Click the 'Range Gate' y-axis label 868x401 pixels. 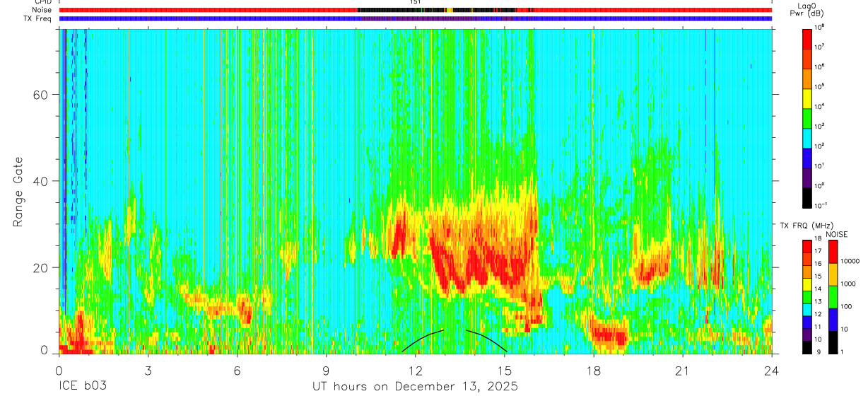pyautogui.click(x=18, y=193)
